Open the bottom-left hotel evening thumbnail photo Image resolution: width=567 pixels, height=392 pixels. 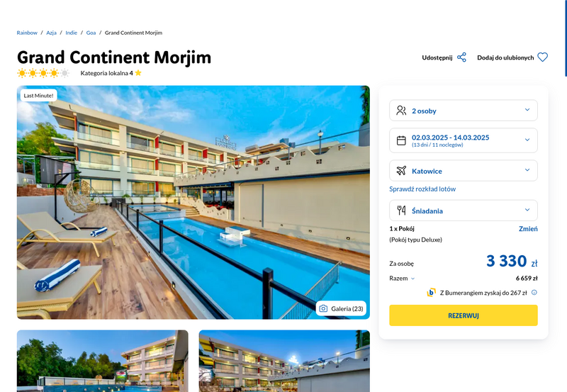(103, 361)
